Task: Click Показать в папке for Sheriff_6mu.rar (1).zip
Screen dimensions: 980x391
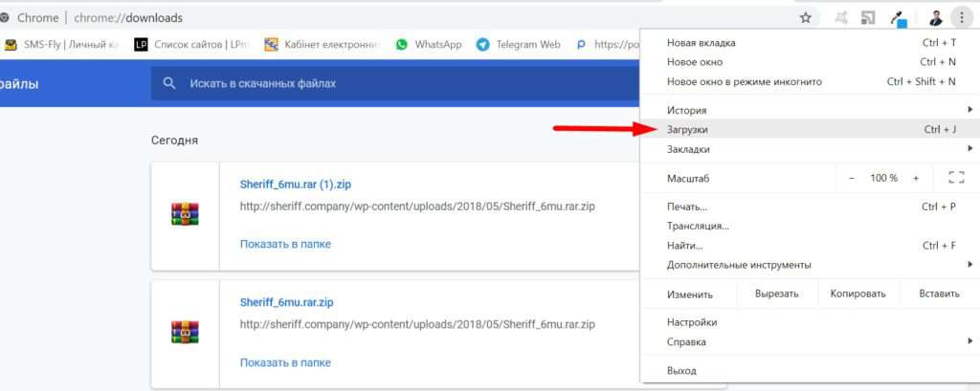Action: pos(285,244)
